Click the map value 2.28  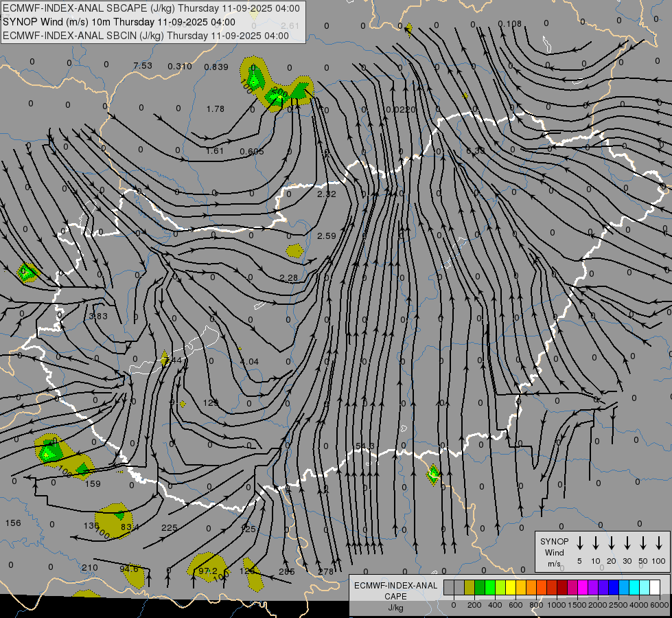288,278
